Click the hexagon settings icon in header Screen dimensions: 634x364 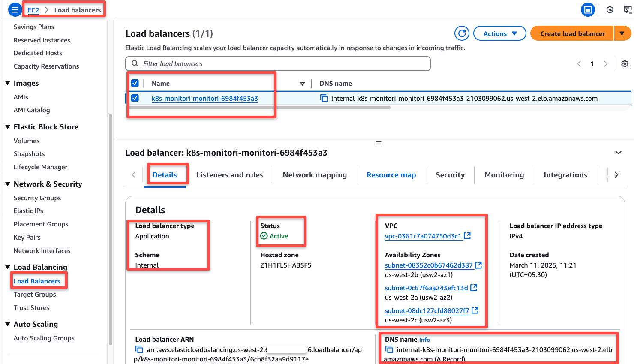point(610,9)
